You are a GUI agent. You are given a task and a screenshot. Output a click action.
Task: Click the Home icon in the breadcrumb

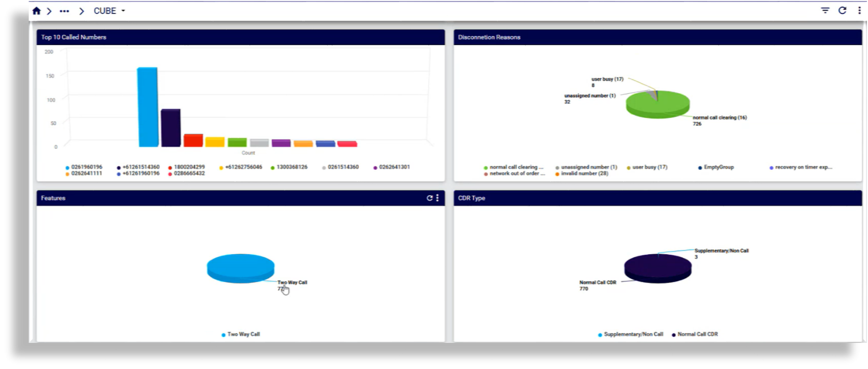point(36,11)
